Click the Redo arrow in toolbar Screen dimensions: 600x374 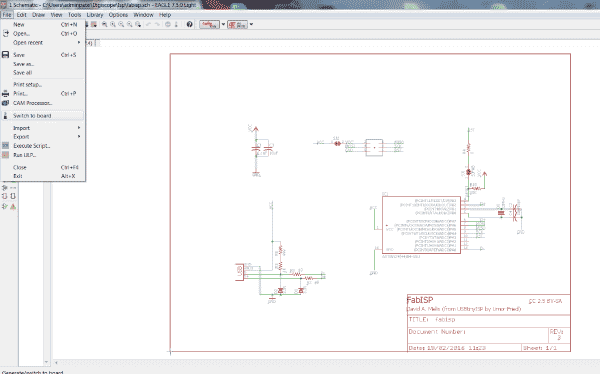tap(157, 24)
